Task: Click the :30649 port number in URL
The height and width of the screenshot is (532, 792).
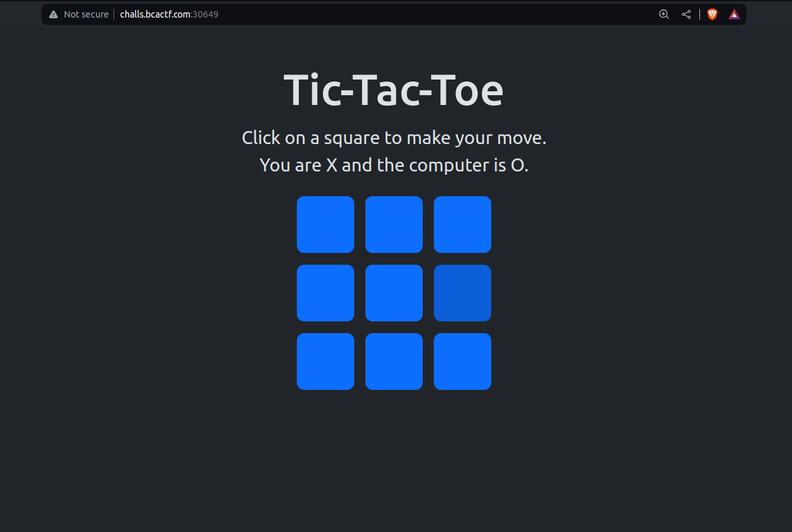Action: (x=205, y=14)
